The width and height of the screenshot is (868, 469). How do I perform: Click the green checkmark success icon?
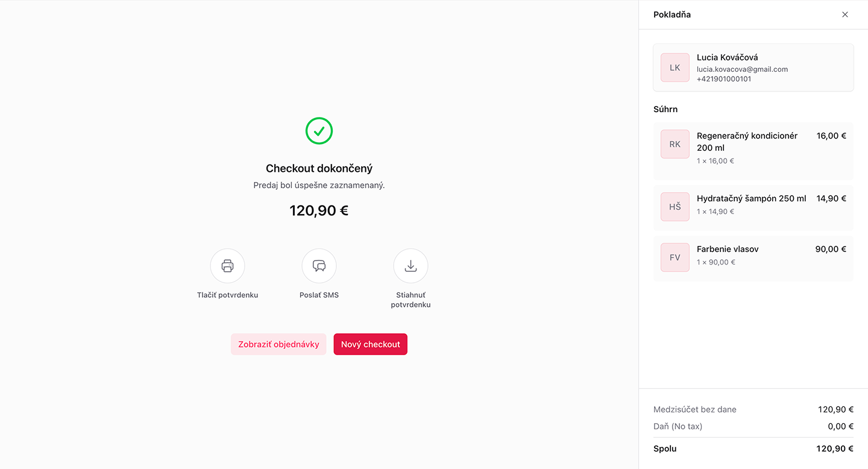tap(319, 131)
